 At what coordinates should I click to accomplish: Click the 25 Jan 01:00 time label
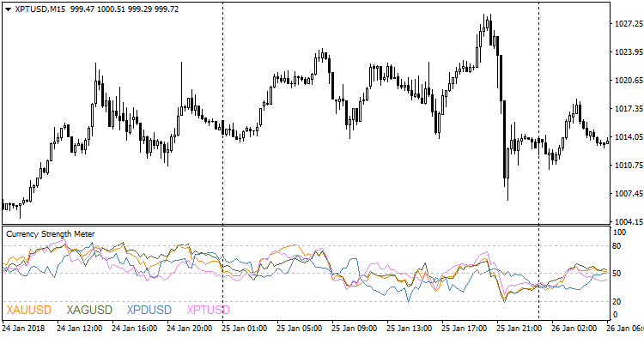245,329
